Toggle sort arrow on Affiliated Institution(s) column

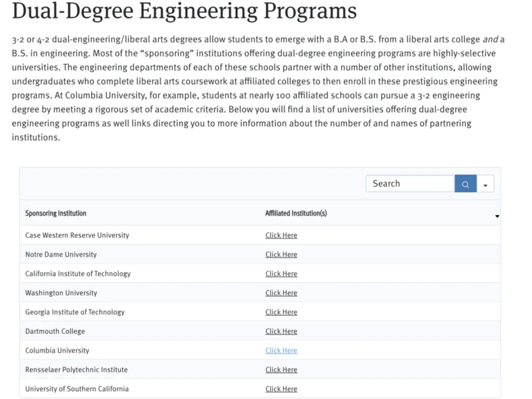click(497, 217)
